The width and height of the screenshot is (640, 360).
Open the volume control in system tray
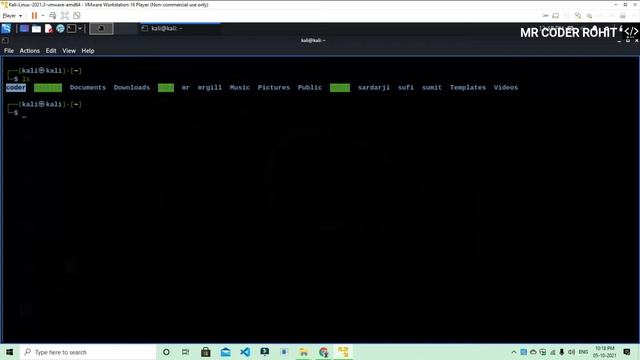click(x=571, y=352)
